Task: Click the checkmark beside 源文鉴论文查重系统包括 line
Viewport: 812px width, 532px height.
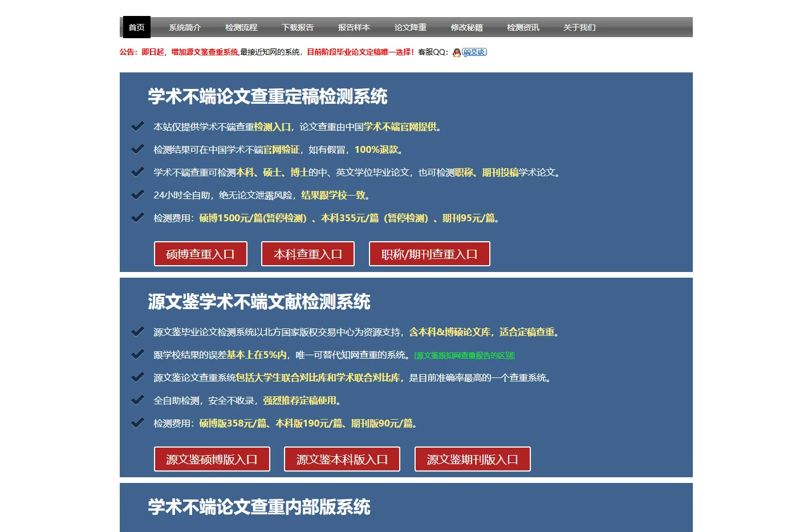Action: [x=137, y=377]
